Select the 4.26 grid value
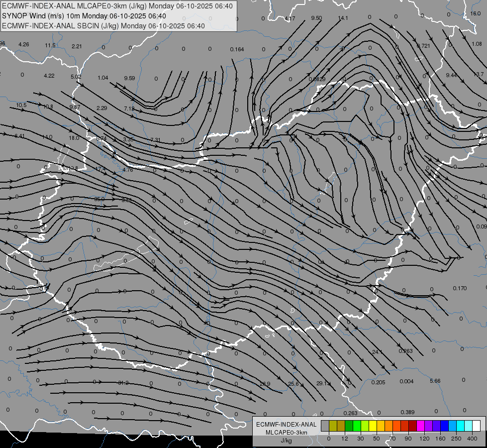The image size is (487, 448). (x=23, y=44)
